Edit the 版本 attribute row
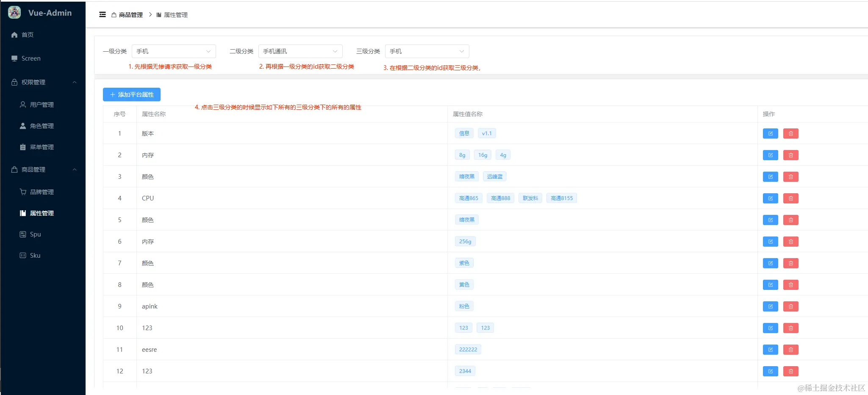 [770, 134]
